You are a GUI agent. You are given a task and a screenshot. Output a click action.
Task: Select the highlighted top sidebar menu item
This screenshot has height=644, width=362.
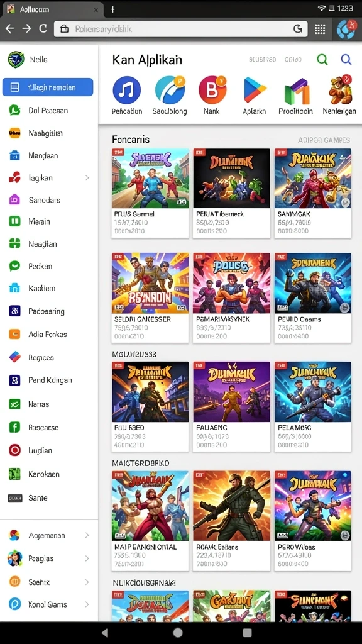[x=48, y=87]
